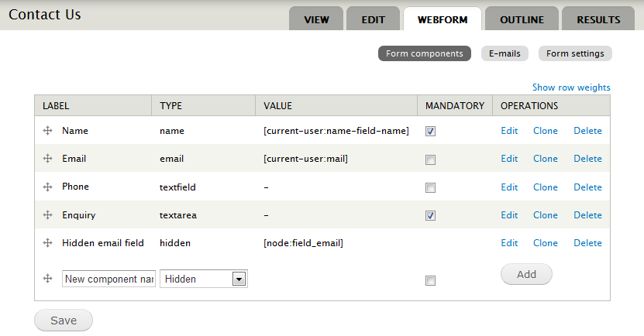Clone the Email component
Screen dimensions: 644x336
[x=546, y=159]
